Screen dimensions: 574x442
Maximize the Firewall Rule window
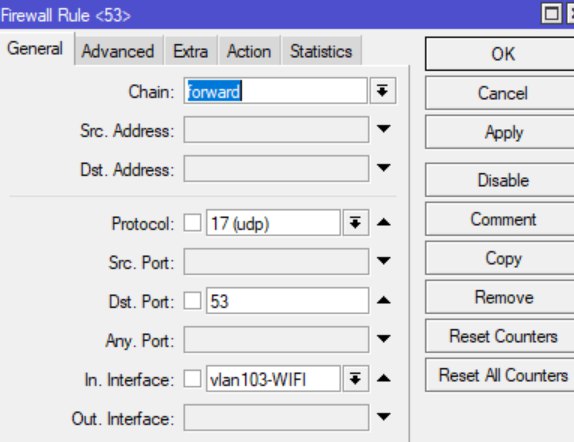(551, 14)
